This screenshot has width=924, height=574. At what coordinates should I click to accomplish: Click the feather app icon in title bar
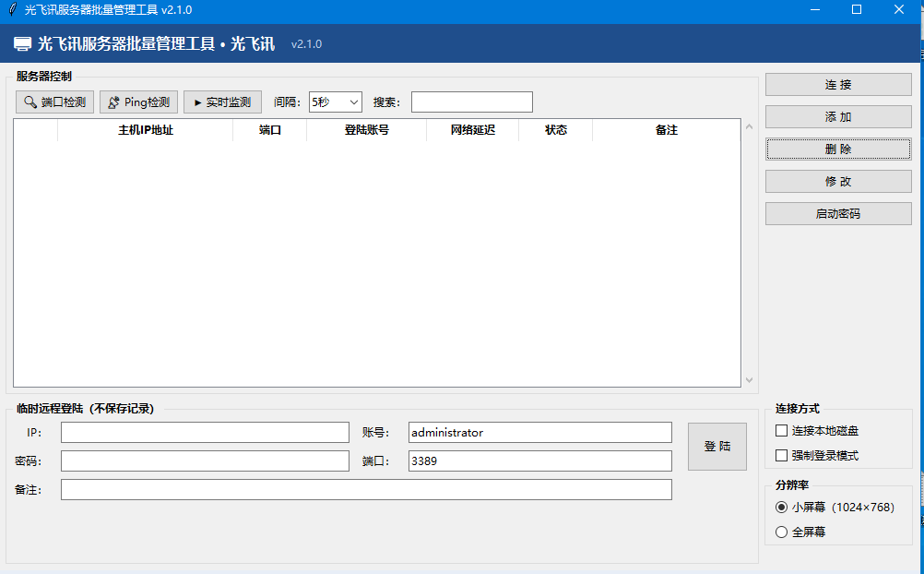pos(12,9)
